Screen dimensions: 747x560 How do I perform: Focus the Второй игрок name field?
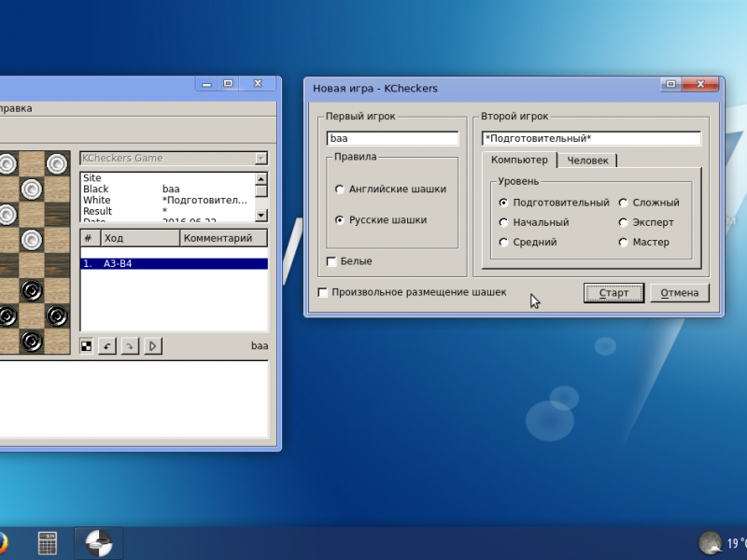[x=591, y=138]
